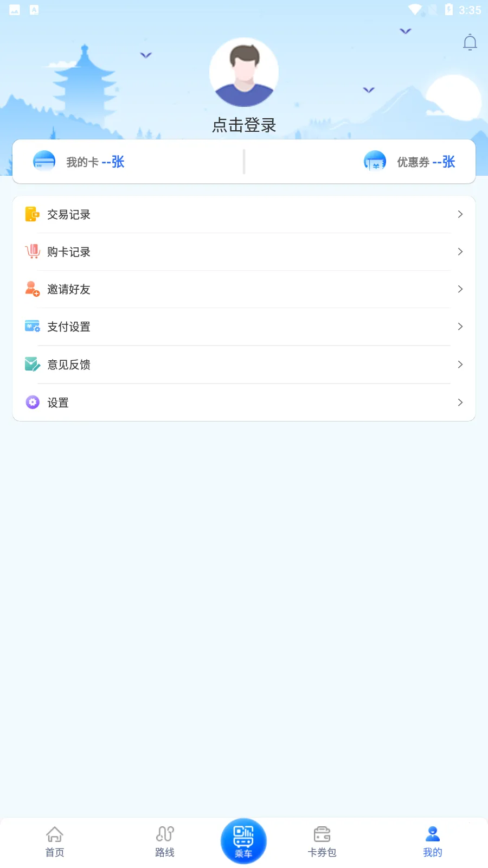488x868 pixels.
Task: Tap the 购卡记录 shopping cart icon
Action: [33, 252]
